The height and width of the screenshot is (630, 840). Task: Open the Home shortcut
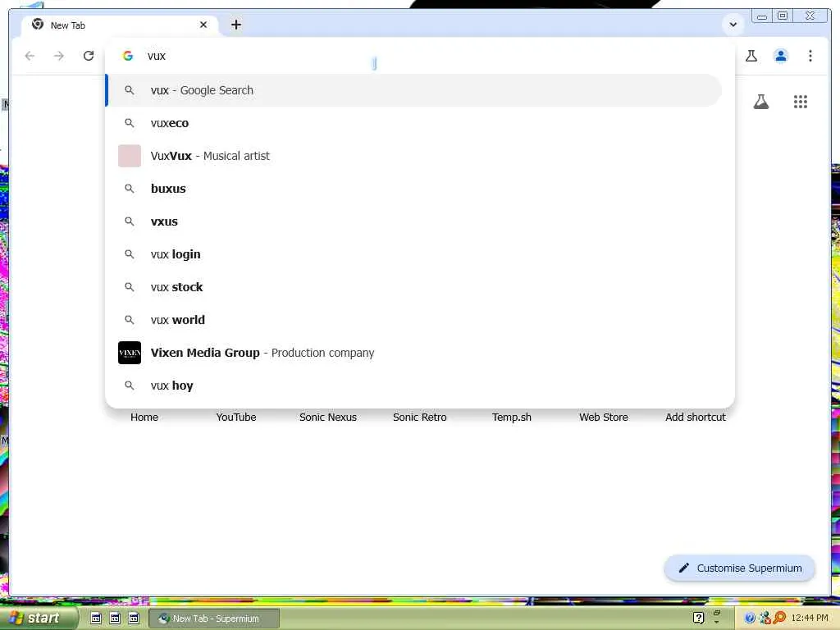pyautogui.click(x=144, y=417)
